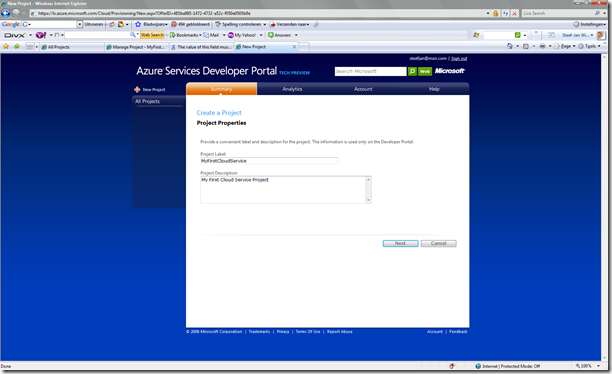Image resolution: width=612 pixels, height=374 pixels.
Task: Open the Analytics portal tab
Action: [x=292, y=89]
